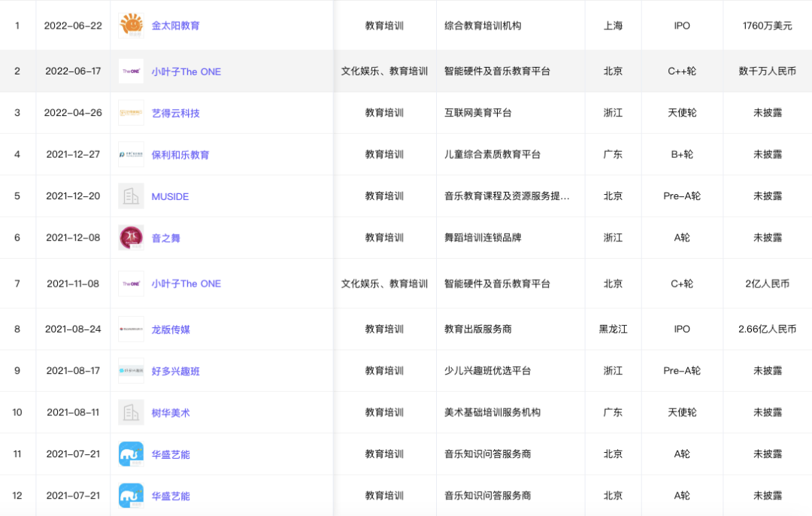
Task: Click the 2亿人民币 amount cell
Action: coord(767,284)
